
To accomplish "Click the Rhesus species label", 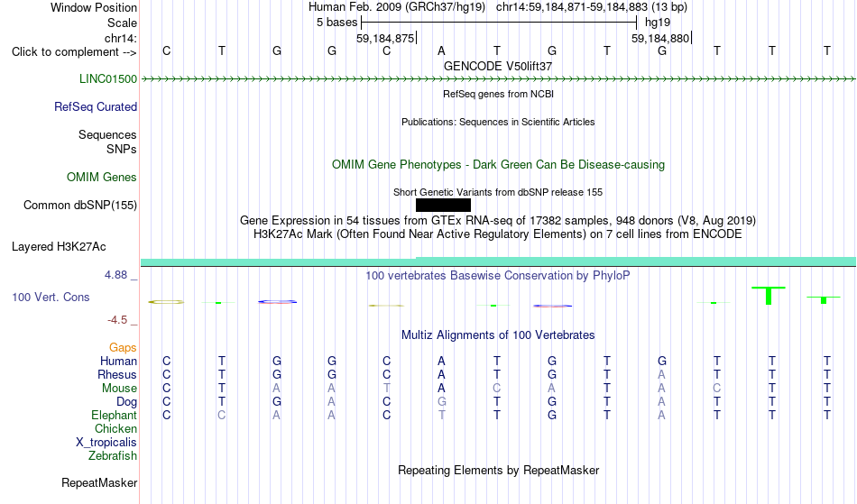I will coord(117,374).
